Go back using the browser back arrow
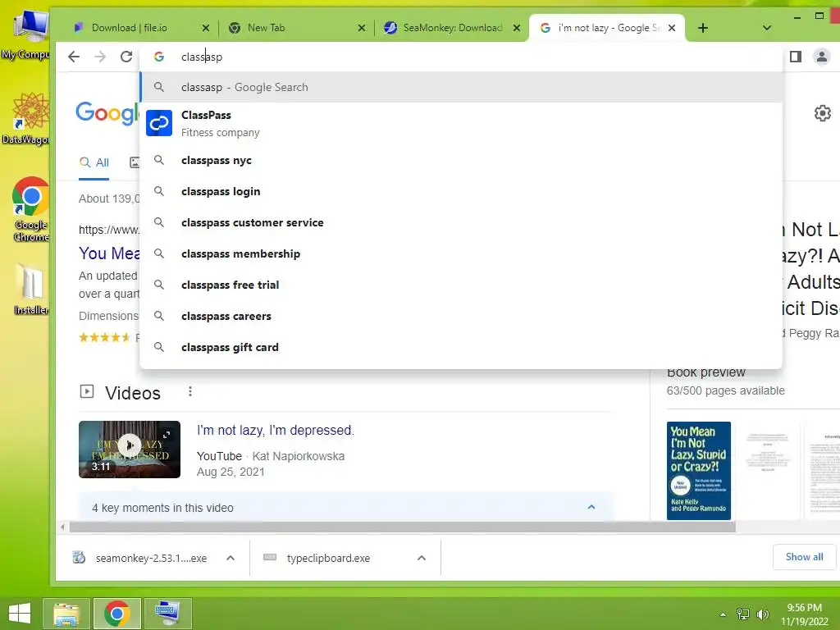The width and height of the screenshot is (840, 630). [74, 57]
